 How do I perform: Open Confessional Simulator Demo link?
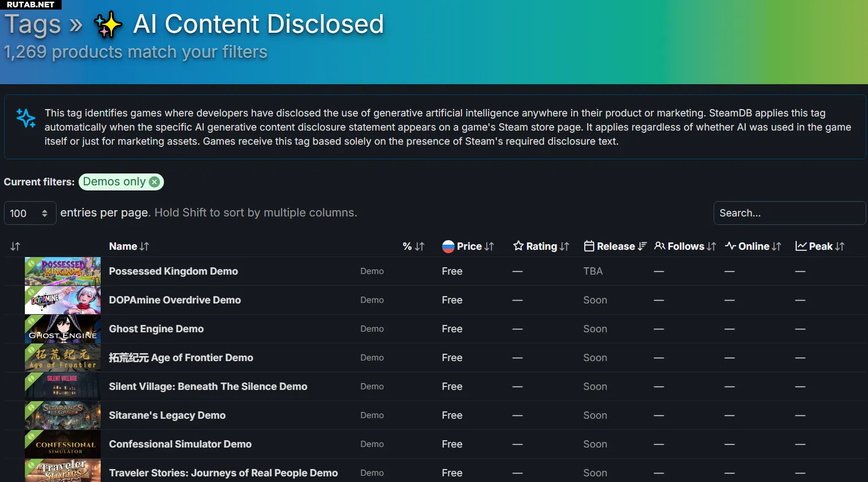[x=180, y=444]
